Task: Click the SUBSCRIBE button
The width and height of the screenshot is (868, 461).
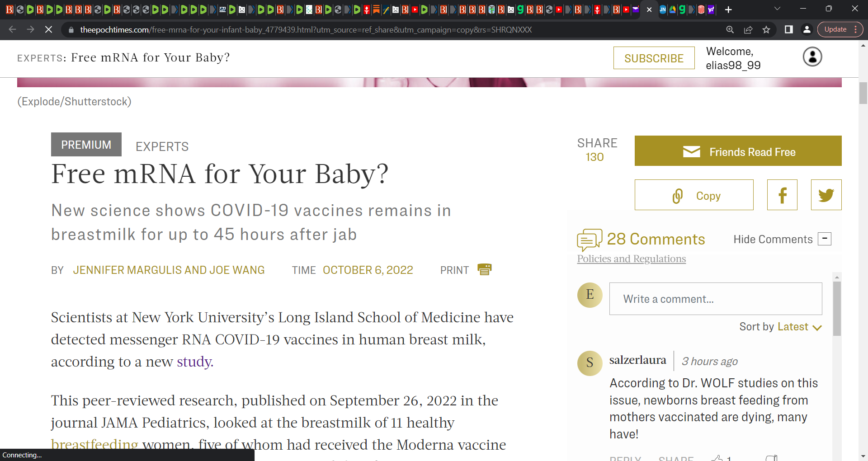Action: point(654,58)
